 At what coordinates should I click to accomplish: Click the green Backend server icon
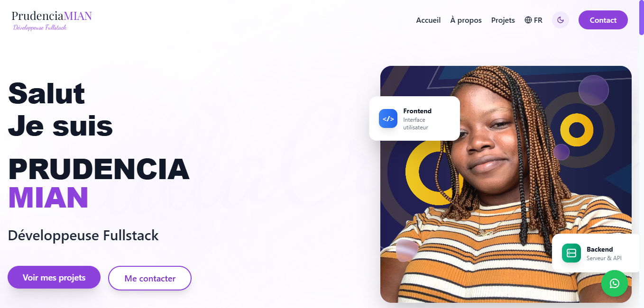coord(571,253)
